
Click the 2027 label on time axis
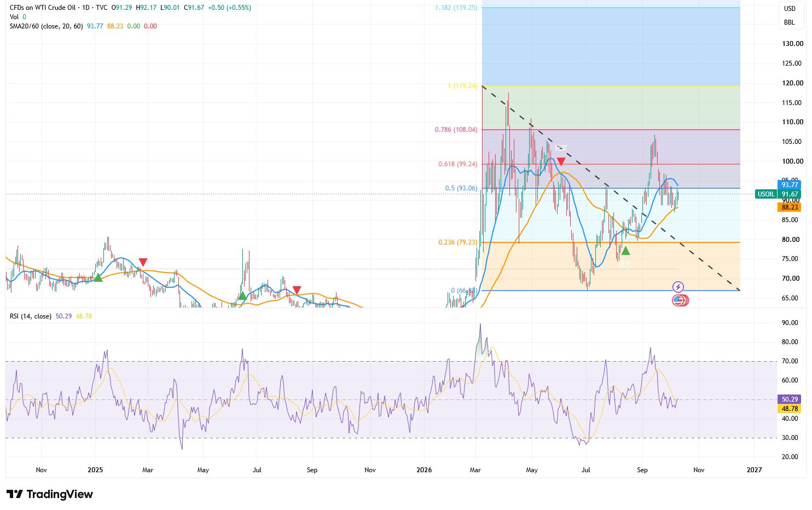pyautogui.click(x=754, y=470)
